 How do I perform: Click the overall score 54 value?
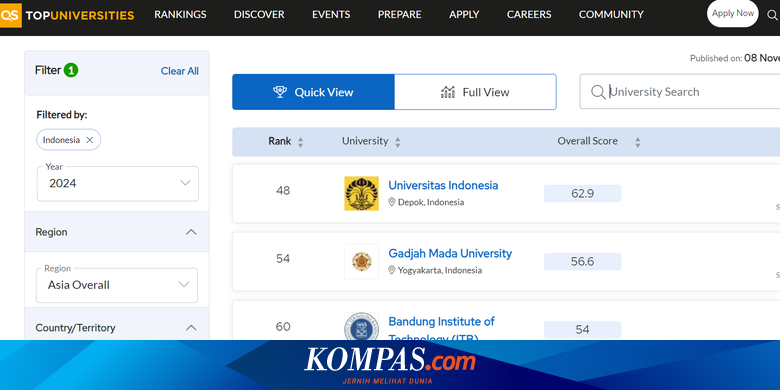(x=583, y=329)
